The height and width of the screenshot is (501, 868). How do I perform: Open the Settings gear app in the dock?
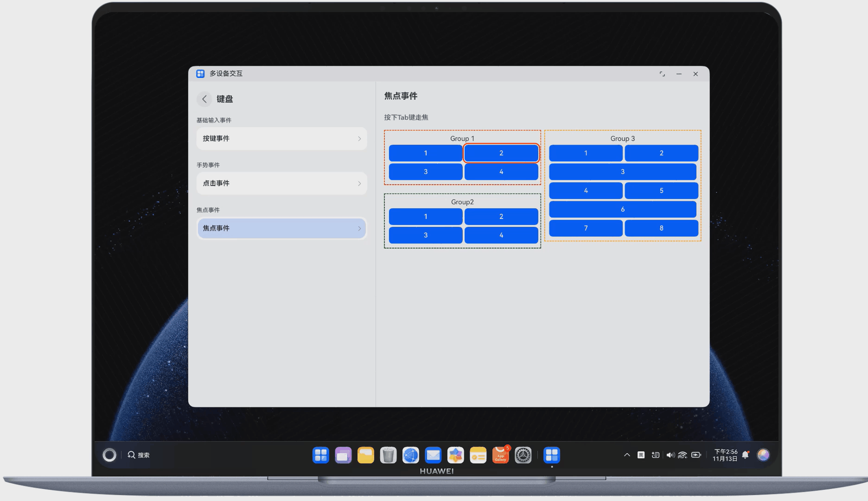point(523,455)
